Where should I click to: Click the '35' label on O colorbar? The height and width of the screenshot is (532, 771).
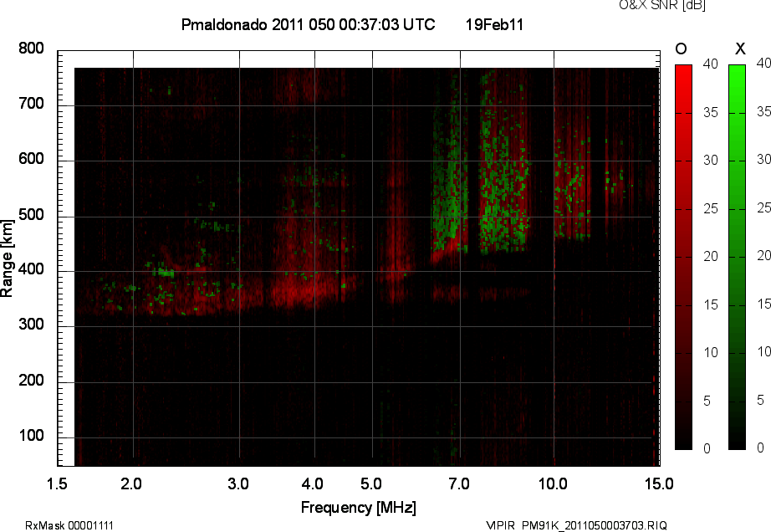click(711, 113)
